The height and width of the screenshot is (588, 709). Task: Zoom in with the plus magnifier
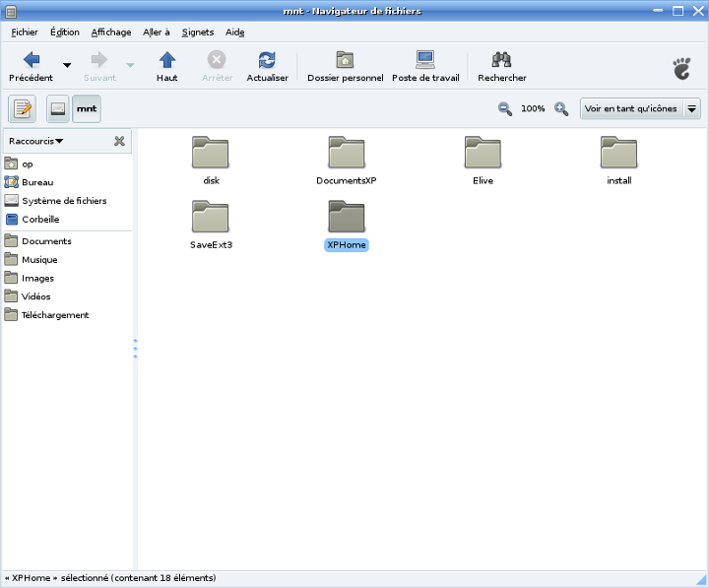561,109
